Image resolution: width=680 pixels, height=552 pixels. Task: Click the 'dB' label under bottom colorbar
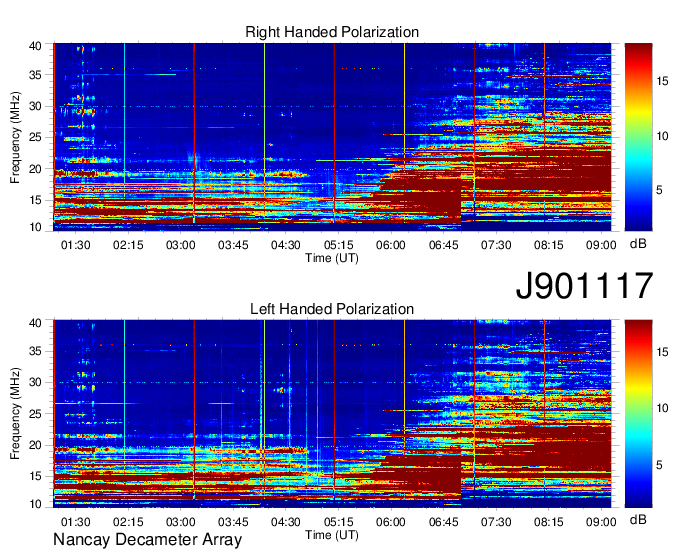(638, 520)
